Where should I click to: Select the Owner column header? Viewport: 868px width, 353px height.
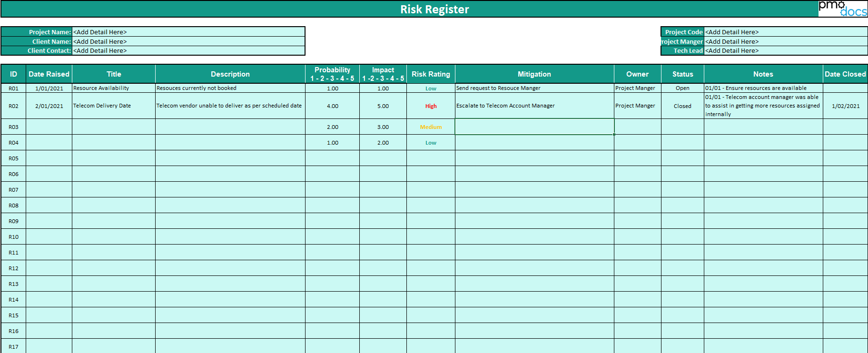click(x=638, y=74)
